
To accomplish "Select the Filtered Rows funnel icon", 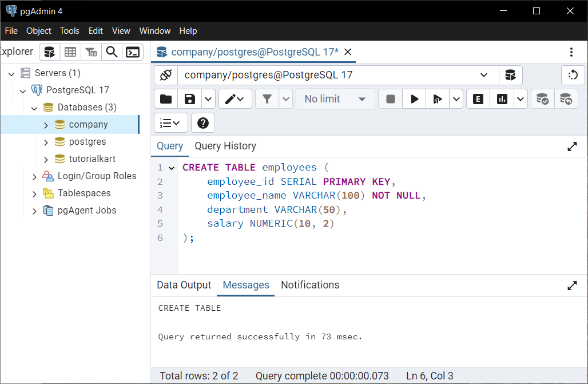I will tap(91, 52).
